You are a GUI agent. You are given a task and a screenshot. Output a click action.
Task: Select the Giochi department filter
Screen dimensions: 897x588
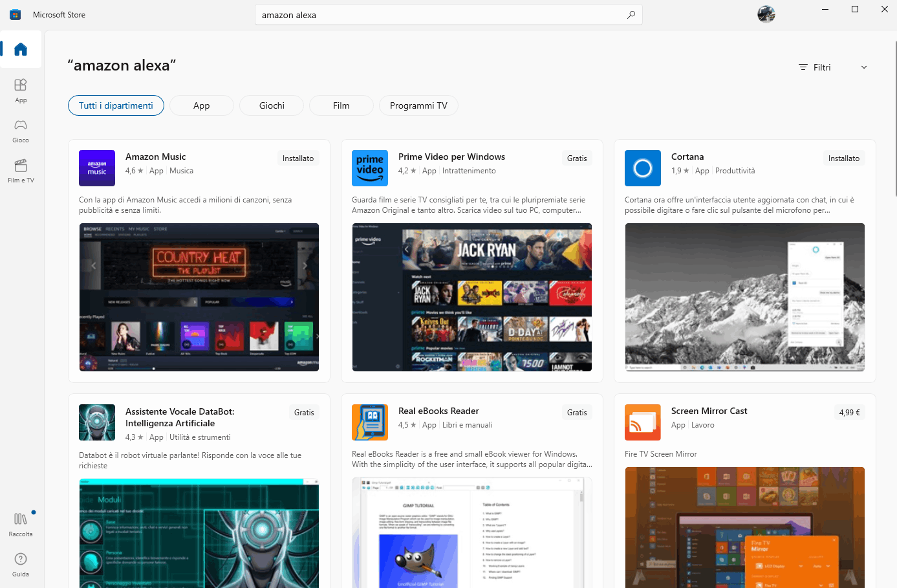click(x=272, y=105)
